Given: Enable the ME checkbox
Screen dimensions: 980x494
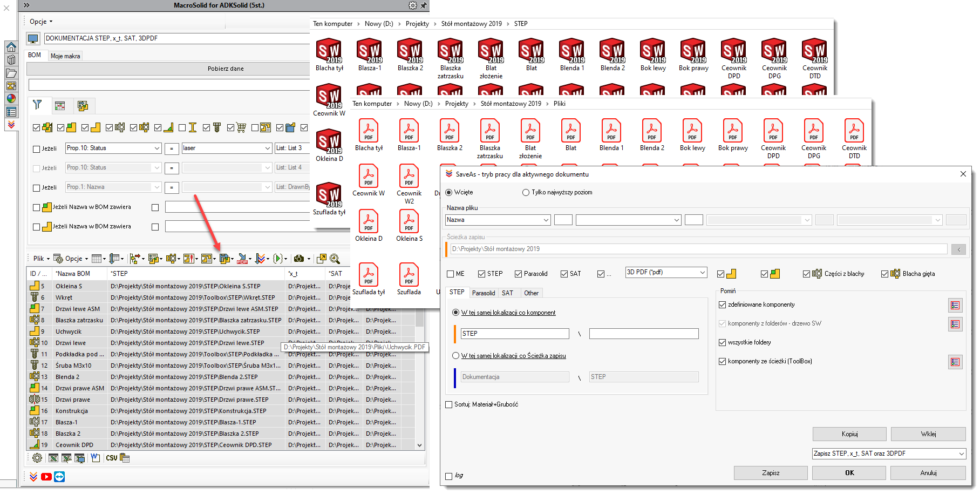Looking at the screenshot, I should coord(450,274).
